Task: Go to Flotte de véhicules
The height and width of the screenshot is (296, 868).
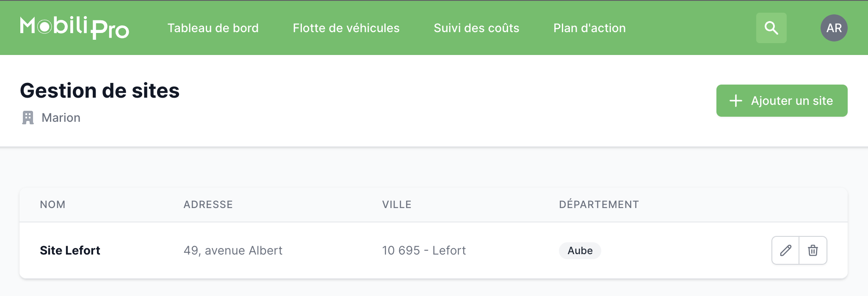Action: click(x=346, y=28)
